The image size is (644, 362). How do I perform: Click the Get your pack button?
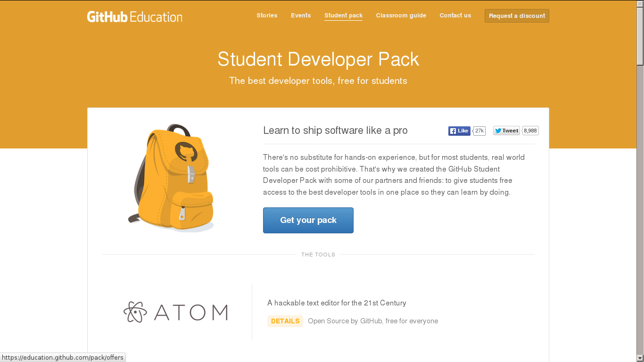click(x=308, y=220)
